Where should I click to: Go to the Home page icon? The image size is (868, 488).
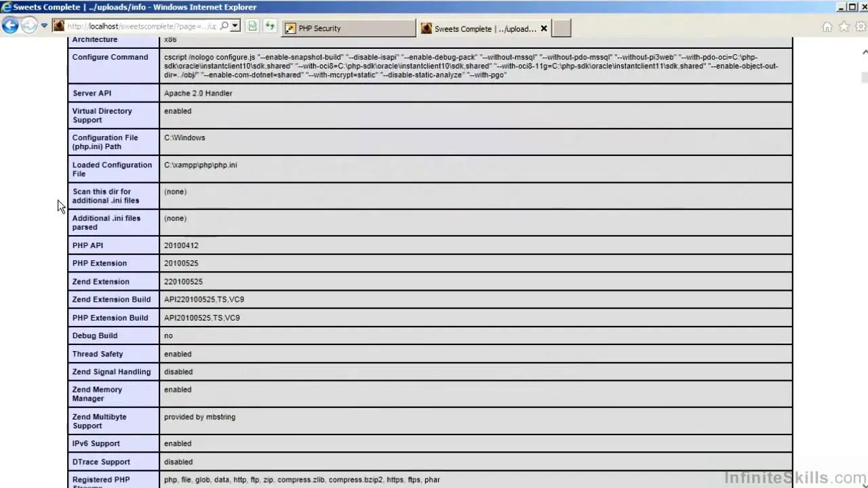(x=827, y=27)
